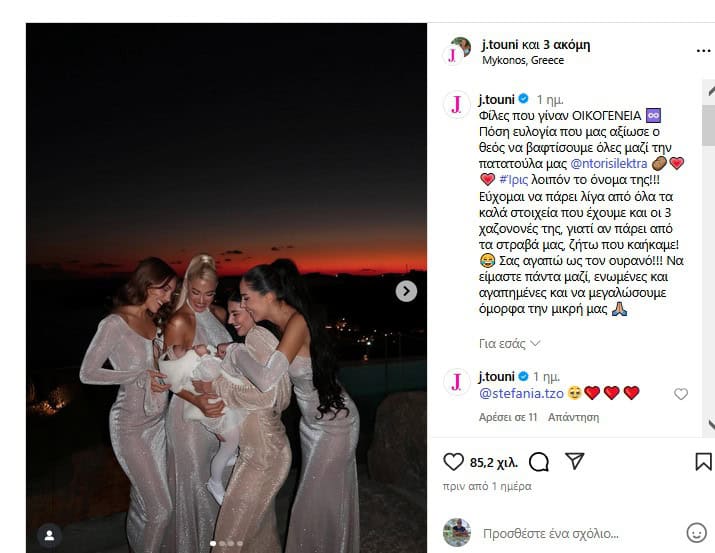Click 'Απάντηση' to reply to the comment
Screen dimensions: 715x553
point(574,417)
